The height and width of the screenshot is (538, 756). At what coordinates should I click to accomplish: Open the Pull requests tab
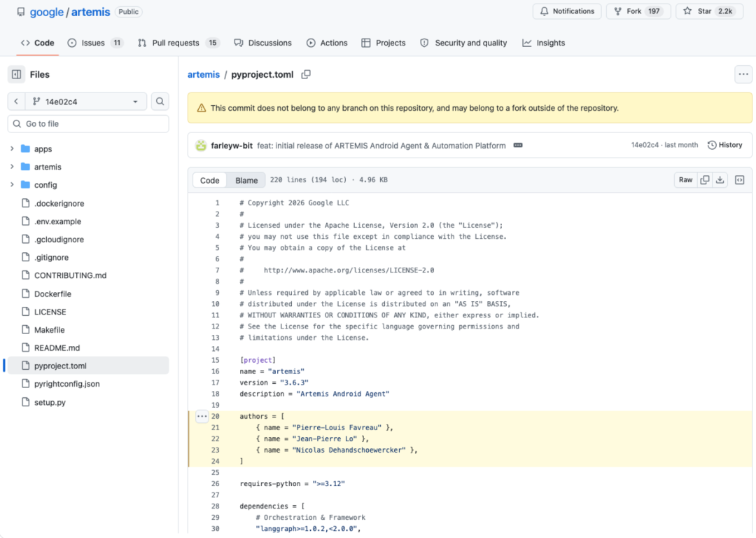click(x=178, y=43)
